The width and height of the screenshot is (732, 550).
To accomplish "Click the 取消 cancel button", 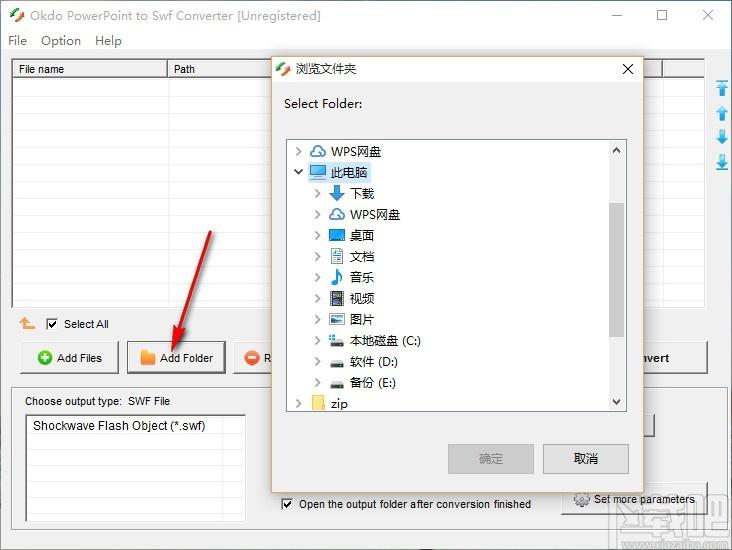I will (x=585, y=458).
